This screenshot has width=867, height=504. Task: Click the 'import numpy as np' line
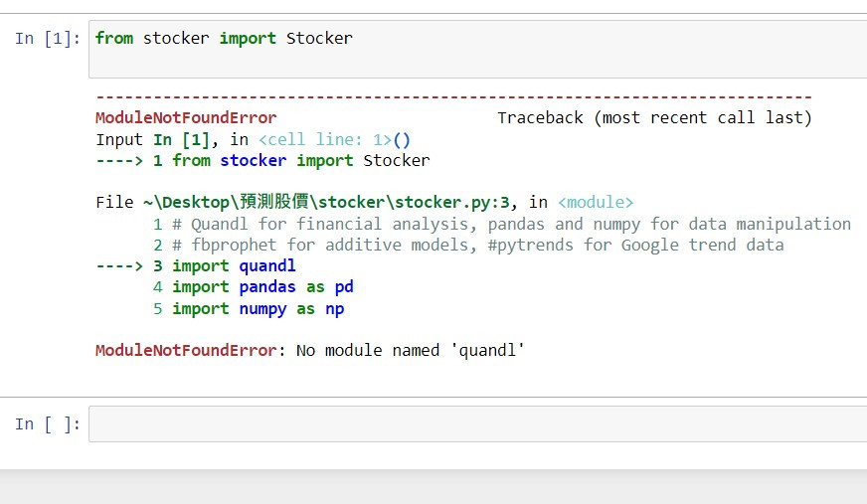(x=259, y=309)
